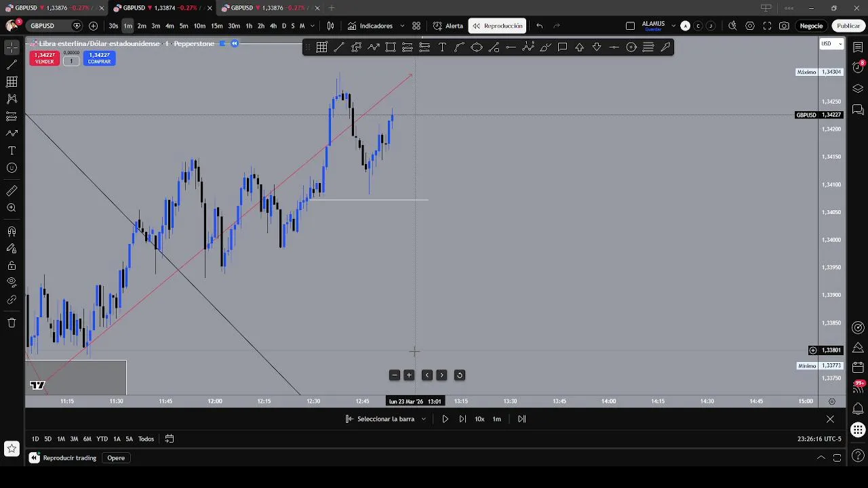Image resolution: width=868 pixels, height=488 pixels.
Task: Toggle magnet mode in left sidebar
Action: coord(12,231)
